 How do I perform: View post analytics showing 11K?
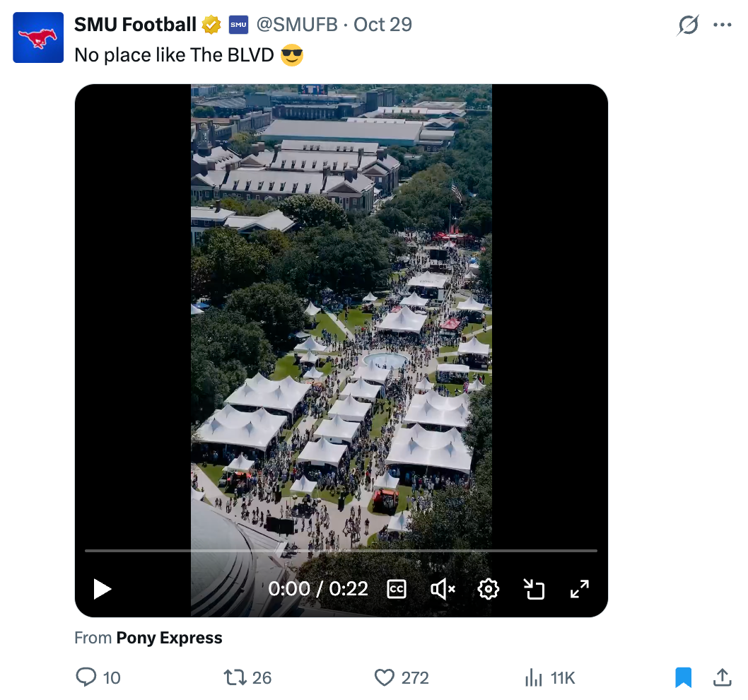(x=534, y=678)
